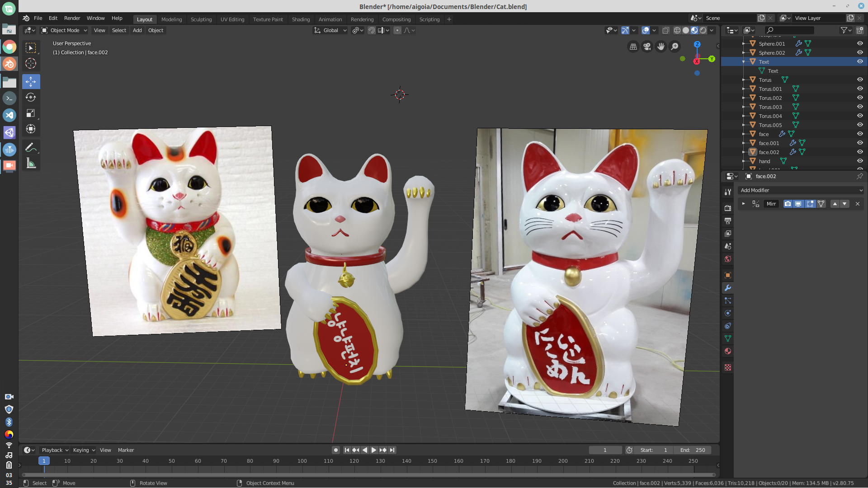868x488 pixels.
Task: Open the World properties tab
Action: tap(728, 259)
